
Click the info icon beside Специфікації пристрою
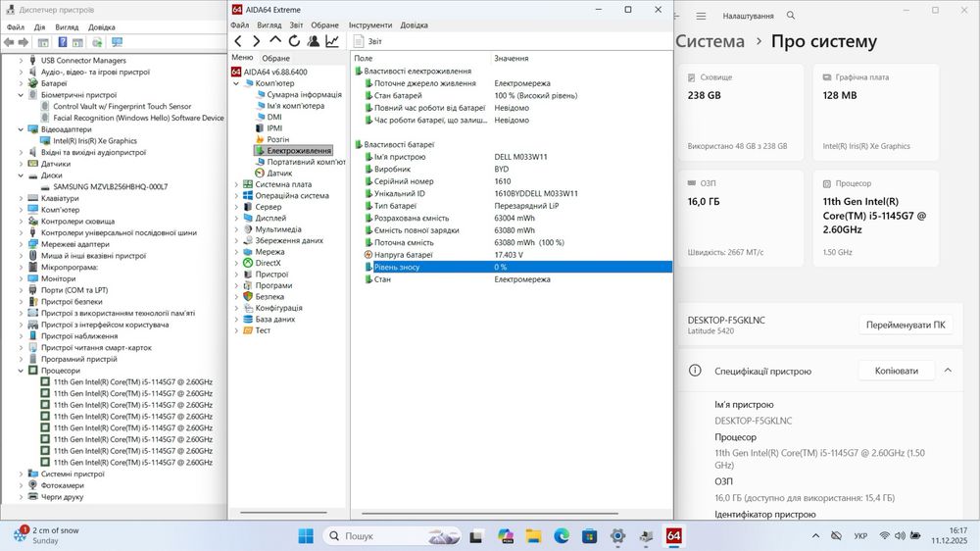pyautogui.click(x=695, y=371)
